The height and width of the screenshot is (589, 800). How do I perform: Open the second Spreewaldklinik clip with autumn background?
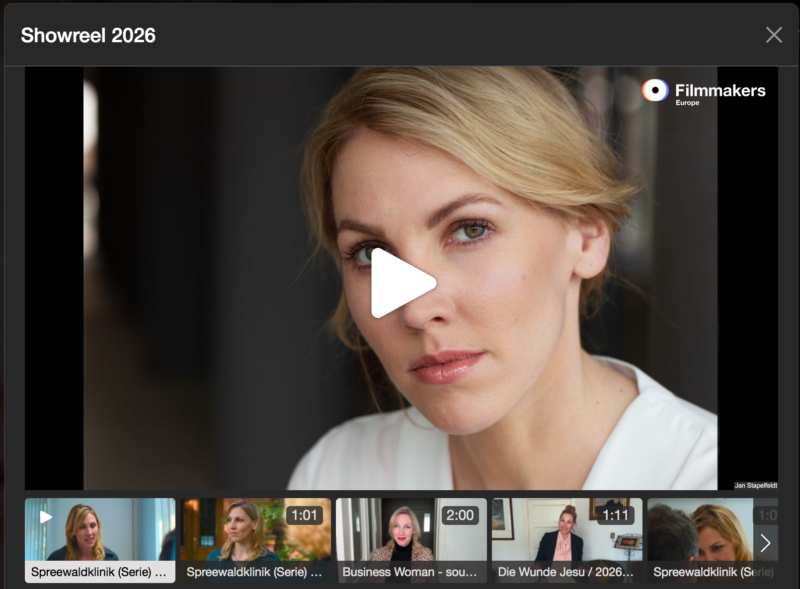[x=256, y=540]
